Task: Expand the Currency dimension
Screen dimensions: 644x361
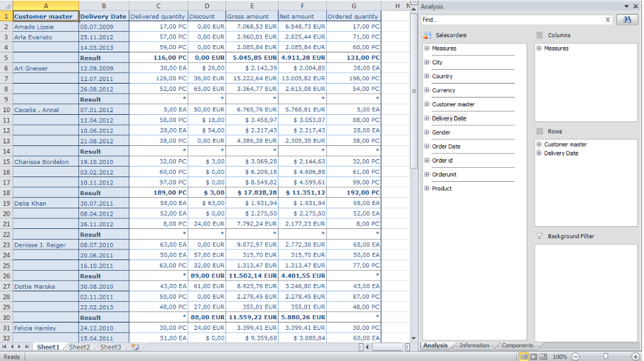Action: pos(426,90)
